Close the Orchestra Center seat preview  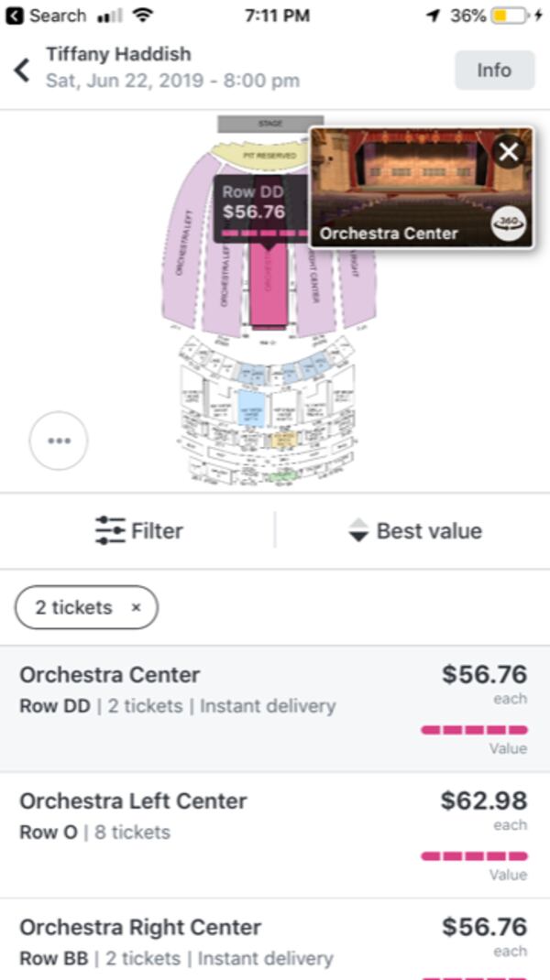[509, 152]
